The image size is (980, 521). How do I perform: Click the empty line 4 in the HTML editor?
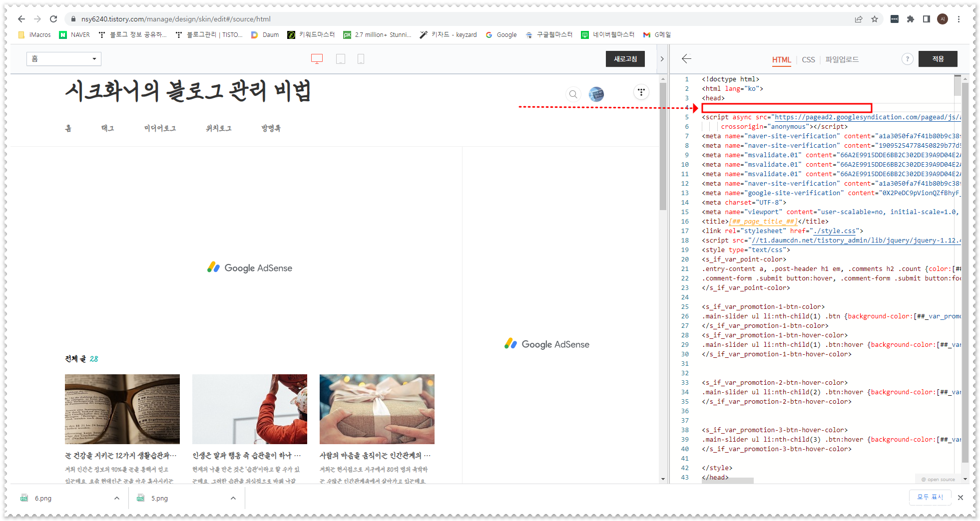tap(787, 108)
